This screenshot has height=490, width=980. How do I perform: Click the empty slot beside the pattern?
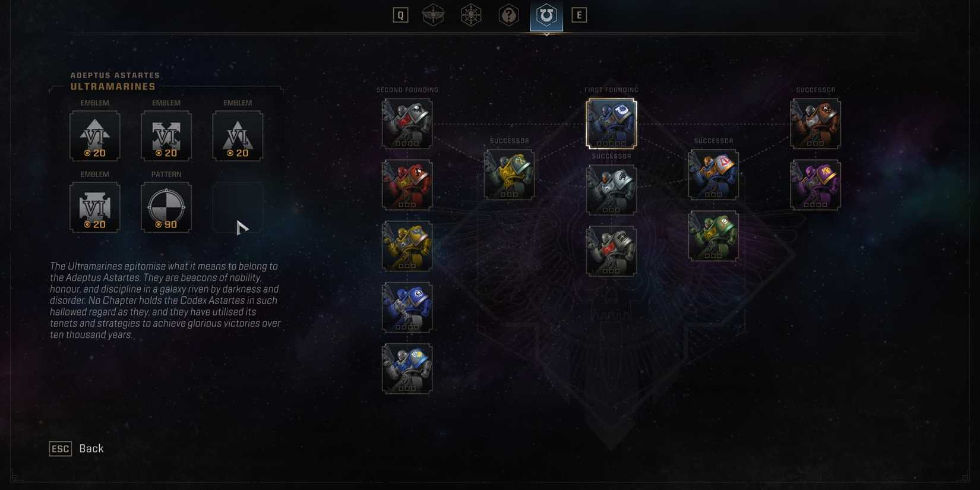pos(238,207)
